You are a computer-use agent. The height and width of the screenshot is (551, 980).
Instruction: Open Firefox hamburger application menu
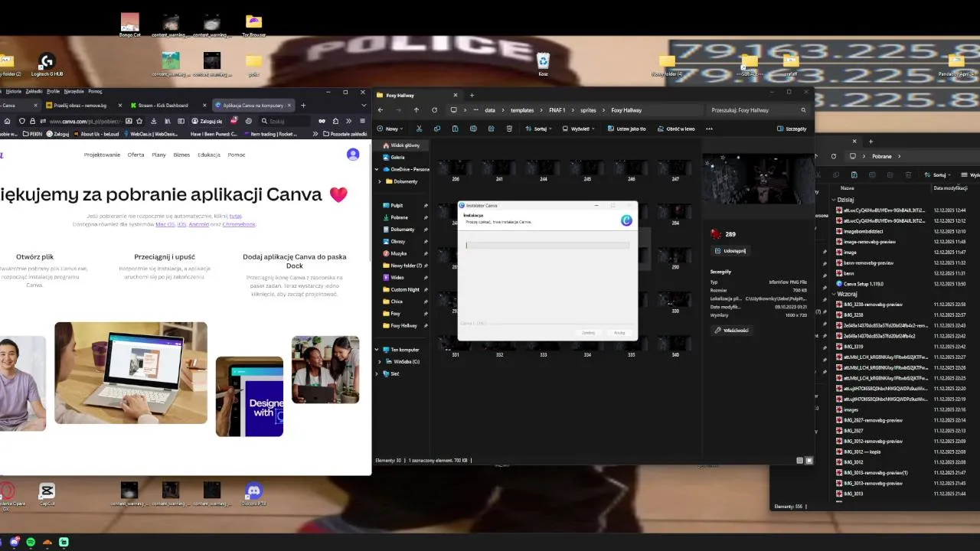(x=362, y=121)
